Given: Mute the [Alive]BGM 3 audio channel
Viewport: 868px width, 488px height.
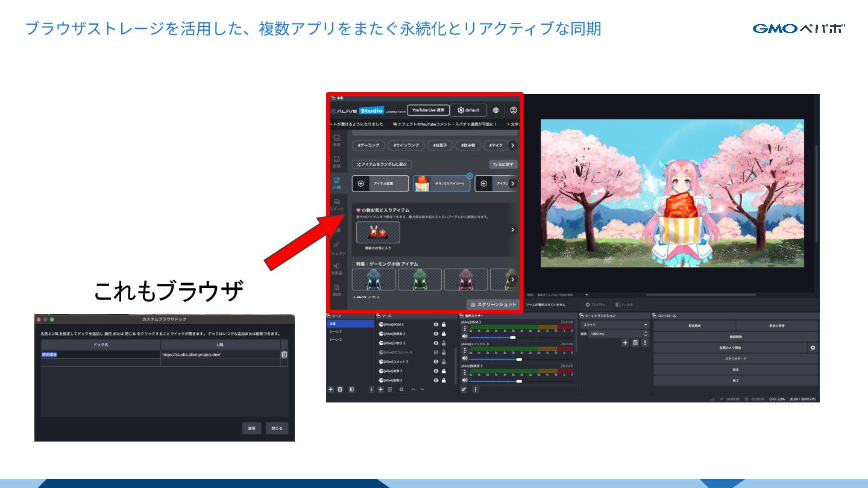Looking at the screenshot, I should (465, 337).
